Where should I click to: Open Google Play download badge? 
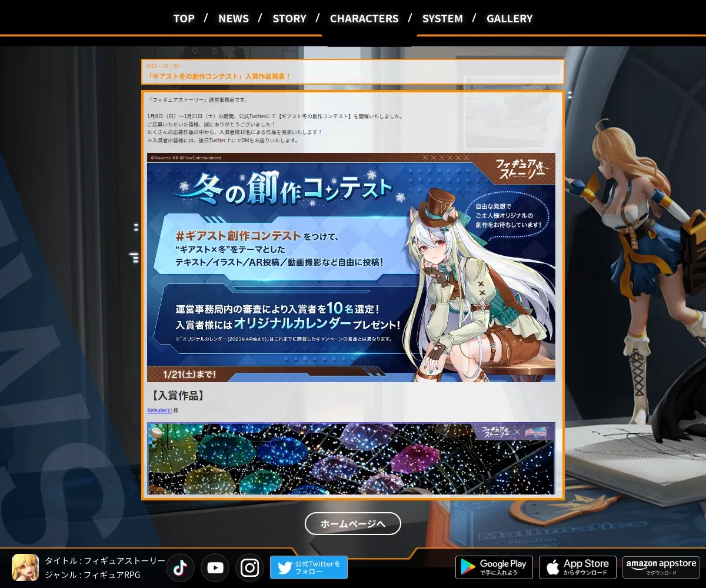pos(494,567)
